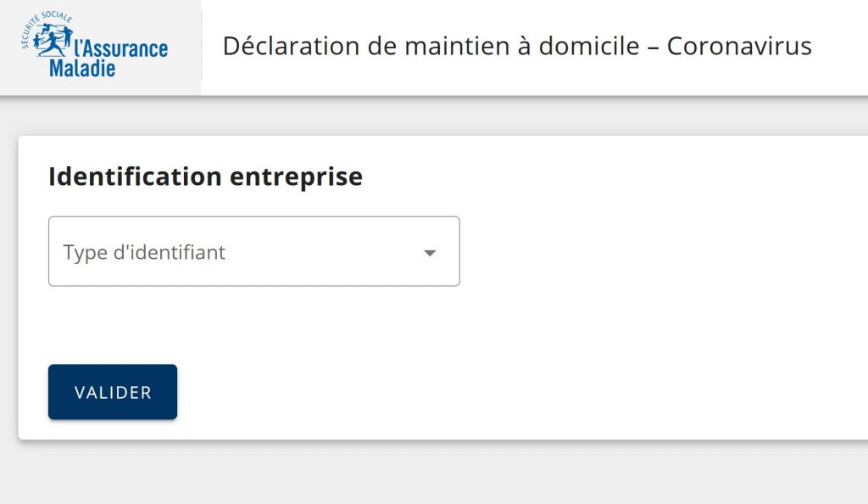Click the gray page background below the form card
This screenshot has height=504, width=868.
(424, 473)
